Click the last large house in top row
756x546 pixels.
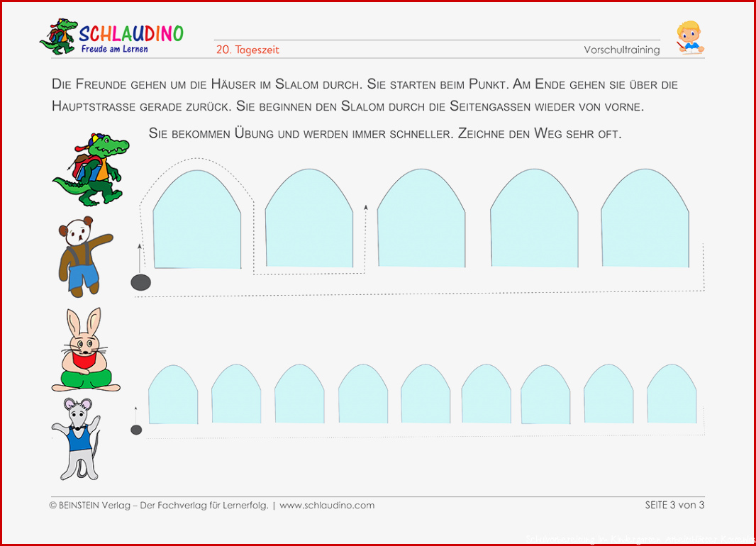click(x=645, y=218)
